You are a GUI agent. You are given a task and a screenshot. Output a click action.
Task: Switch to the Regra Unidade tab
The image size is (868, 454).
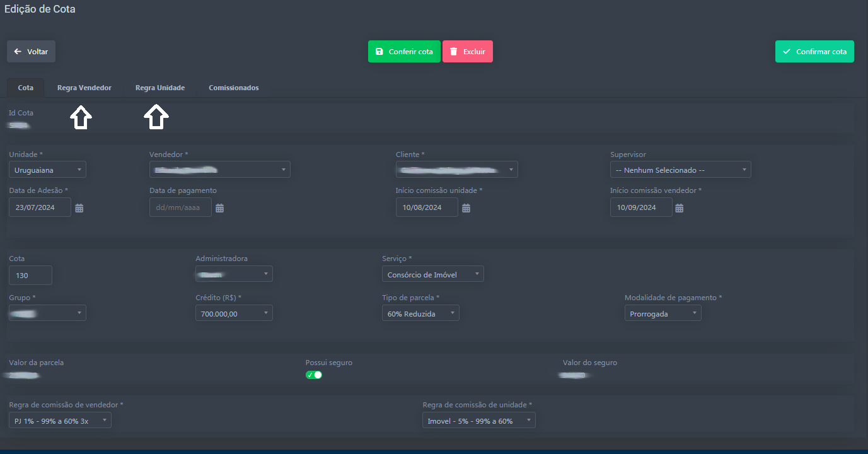(160, 88)
